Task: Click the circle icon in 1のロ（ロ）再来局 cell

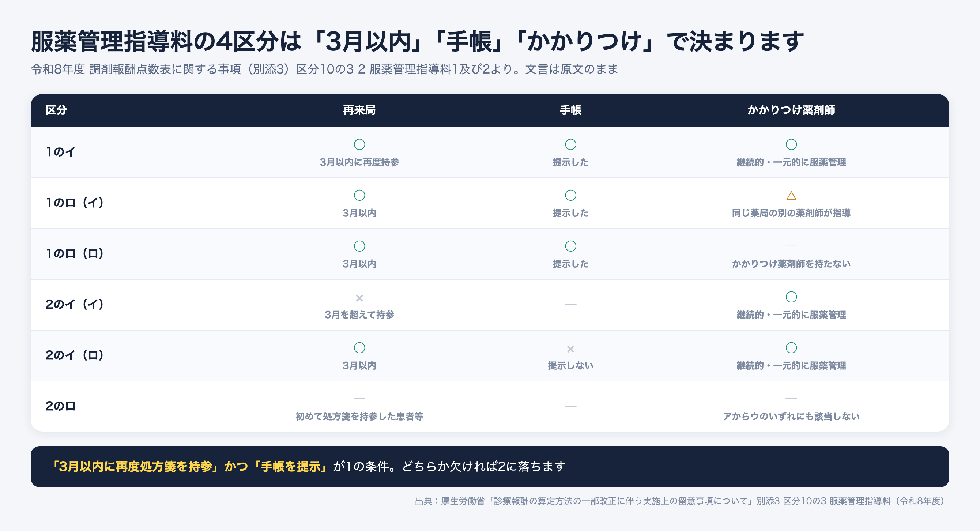Action: 359,246
